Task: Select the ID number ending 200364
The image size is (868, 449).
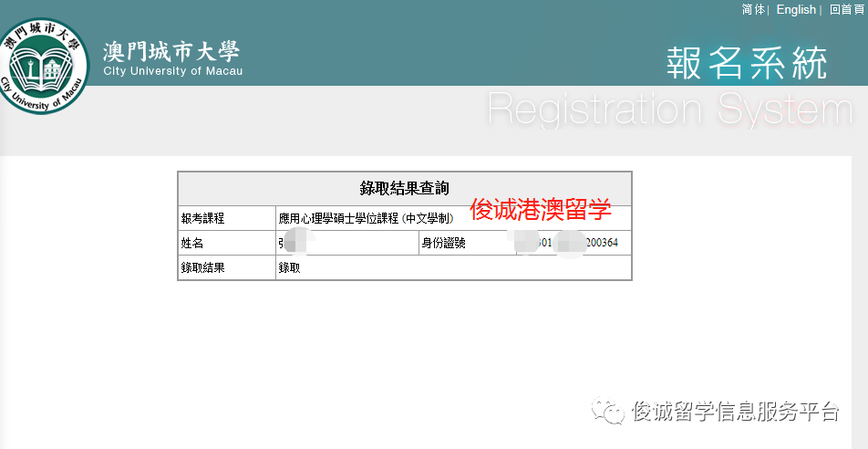Action: point(573,243)
